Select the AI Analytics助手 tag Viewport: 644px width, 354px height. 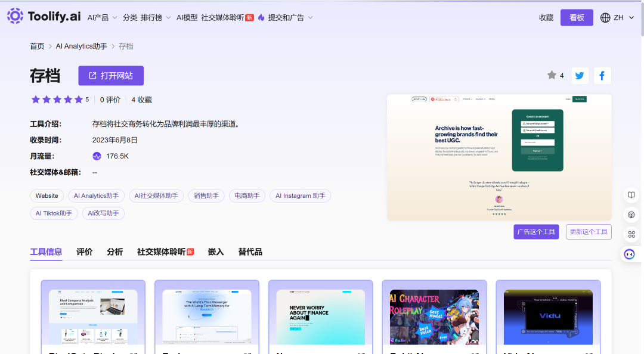(x=96, y=196)
